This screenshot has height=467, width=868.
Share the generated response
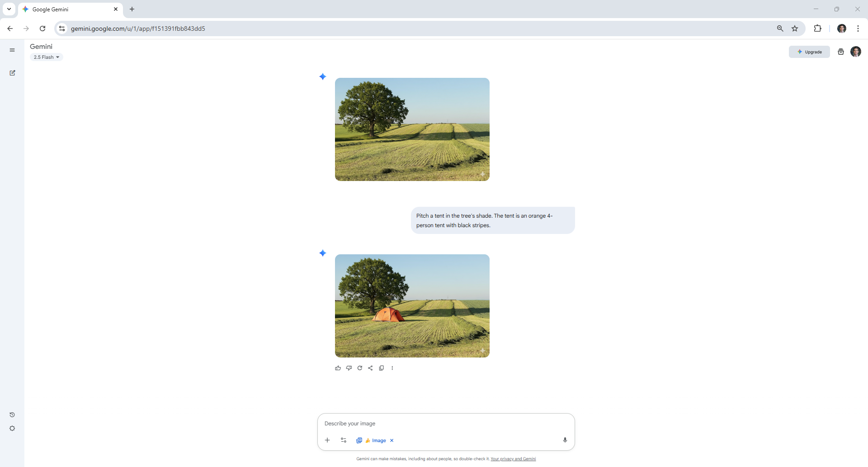[x=370, y=368]
